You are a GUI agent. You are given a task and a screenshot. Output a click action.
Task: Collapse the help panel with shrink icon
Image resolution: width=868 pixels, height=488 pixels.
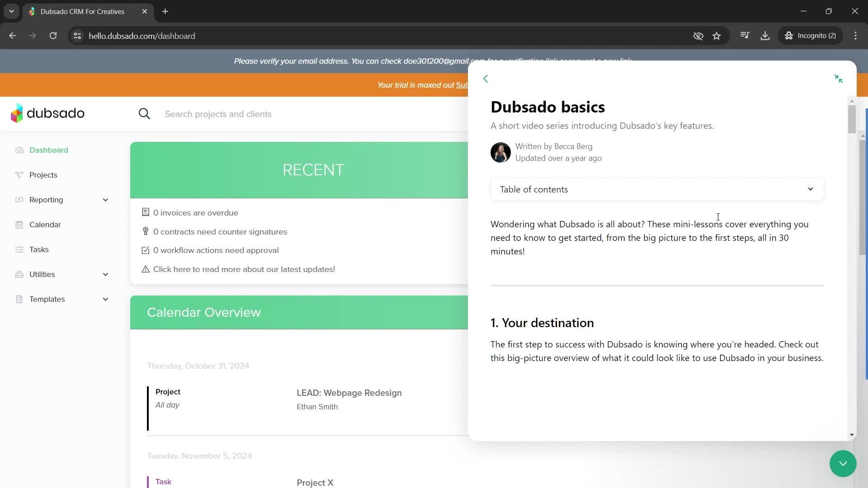click(838, 79)
